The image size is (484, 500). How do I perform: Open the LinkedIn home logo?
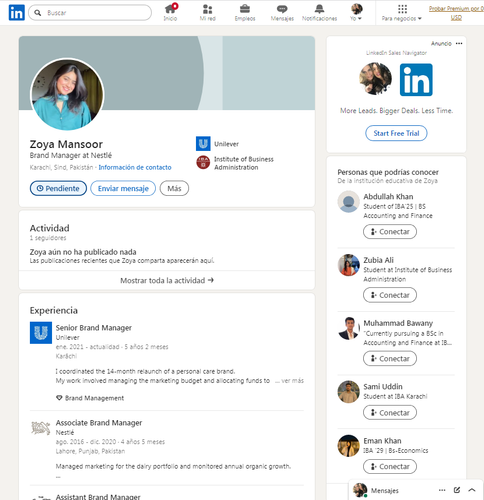[16, 13]
